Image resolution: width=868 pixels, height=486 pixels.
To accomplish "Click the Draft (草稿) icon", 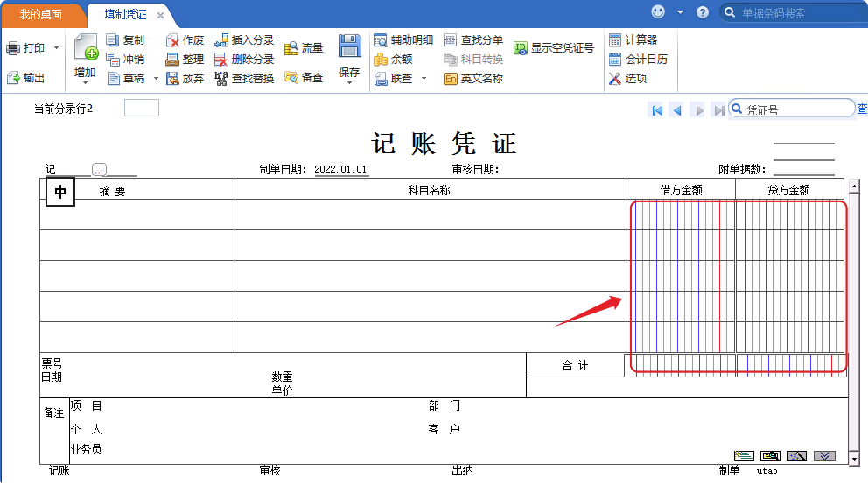I will click(113, 79).
